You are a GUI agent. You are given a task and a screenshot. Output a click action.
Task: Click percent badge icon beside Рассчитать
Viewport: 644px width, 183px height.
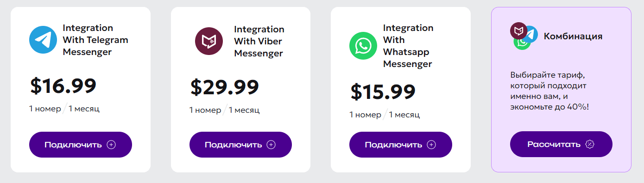[x=590, y=144]
